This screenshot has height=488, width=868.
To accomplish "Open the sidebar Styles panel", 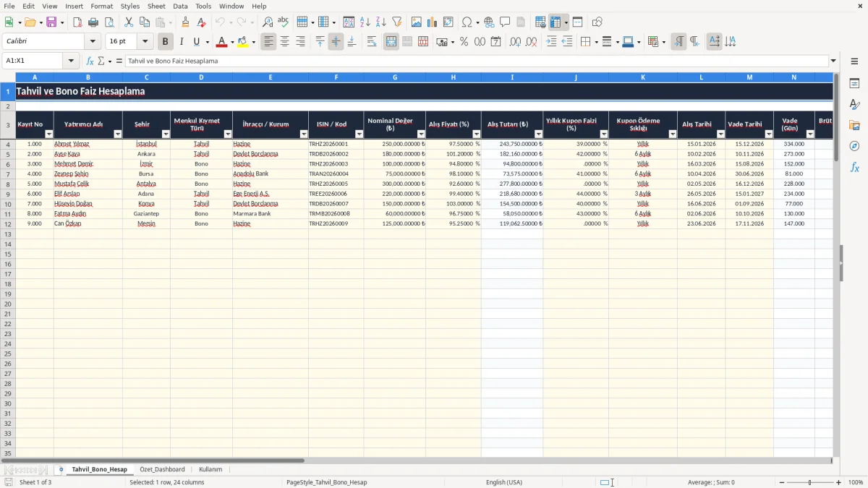I will point(854,104).
